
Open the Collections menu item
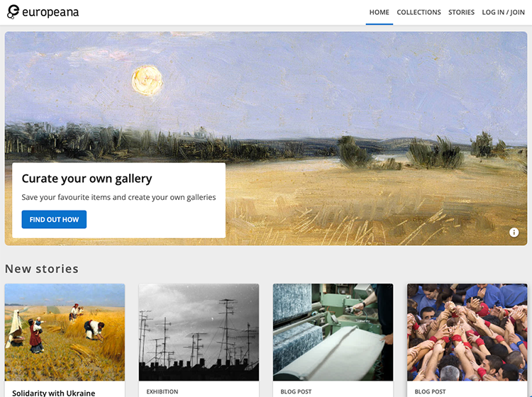point(419,12)
